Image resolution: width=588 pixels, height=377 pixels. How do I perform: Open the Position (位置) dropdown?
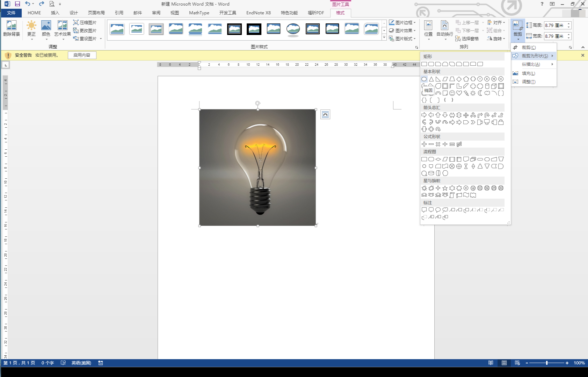(x=428, y=30)
